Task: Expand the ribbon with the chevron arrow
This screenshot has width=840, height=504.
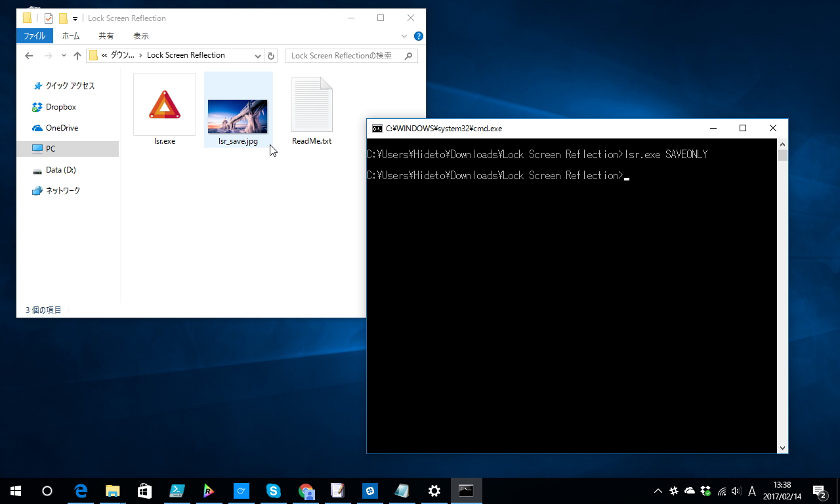Action: (x=404, y=36)
